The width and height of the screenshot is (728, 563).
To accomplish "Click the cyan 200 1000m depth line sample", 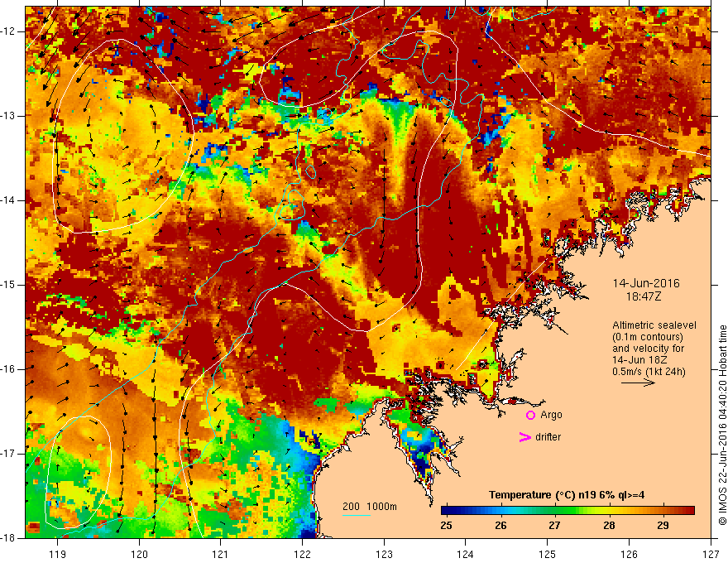I will pos(356,516).
